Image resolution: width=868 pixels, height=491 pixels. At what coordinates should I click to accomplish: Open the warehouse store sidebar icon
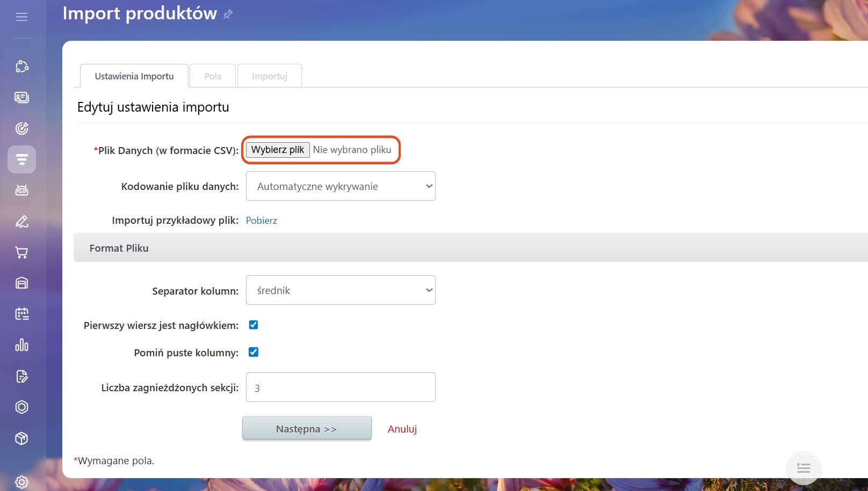coord(21,283)
